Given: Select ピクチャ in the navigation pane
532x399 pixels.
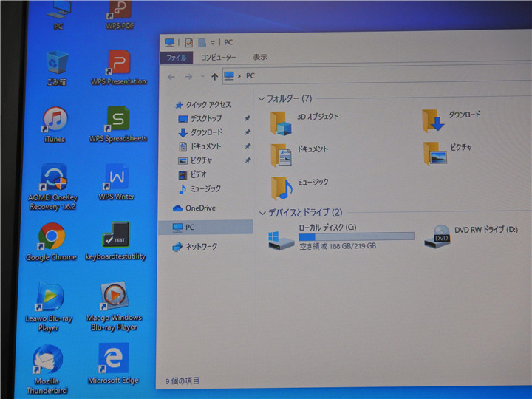Looking at the screenshot, I should pos(195,160).
